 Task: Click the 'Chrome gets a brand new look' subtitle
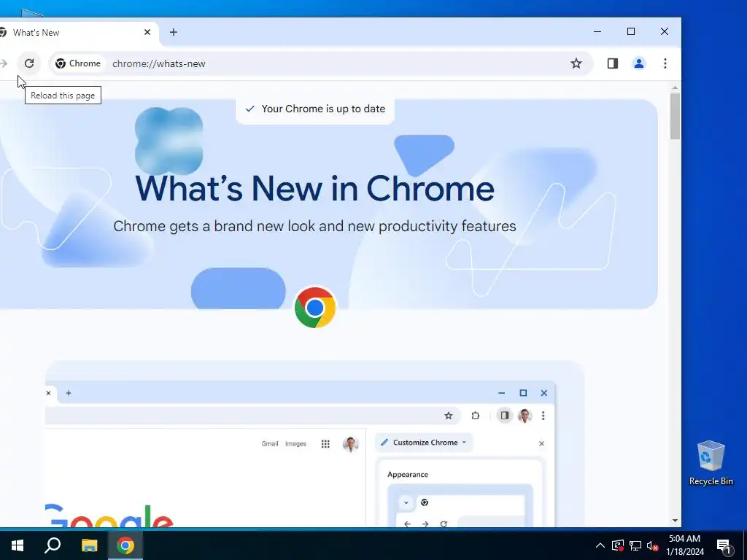[x=314, y=226]
